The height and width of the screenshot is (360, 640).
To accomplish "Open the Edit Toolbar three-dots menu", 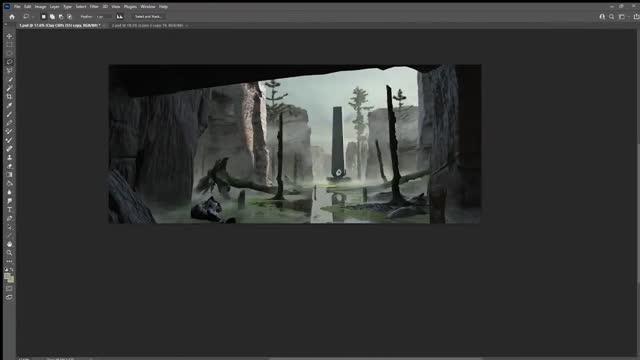I will coord(9,261).
